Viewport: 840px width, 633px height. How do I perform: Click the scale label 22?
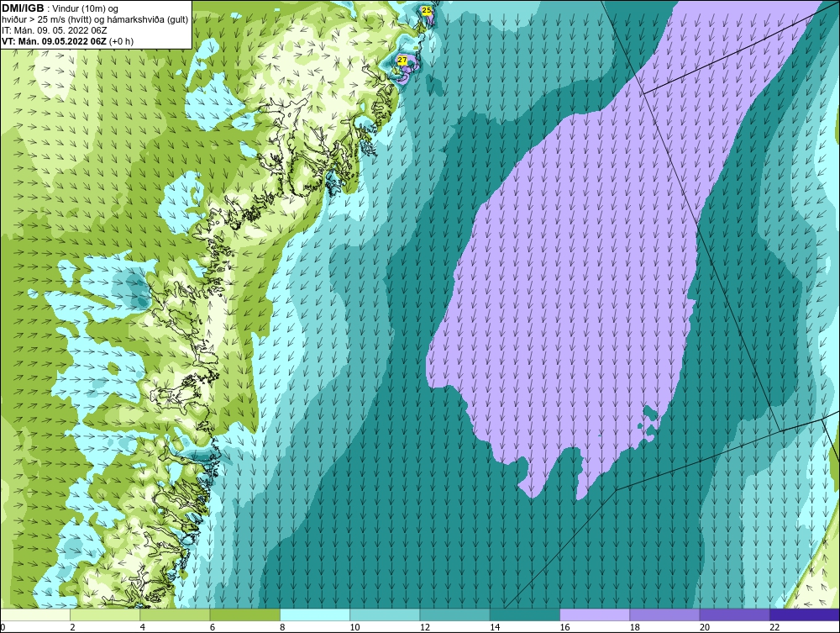click(x=774, y=628)
